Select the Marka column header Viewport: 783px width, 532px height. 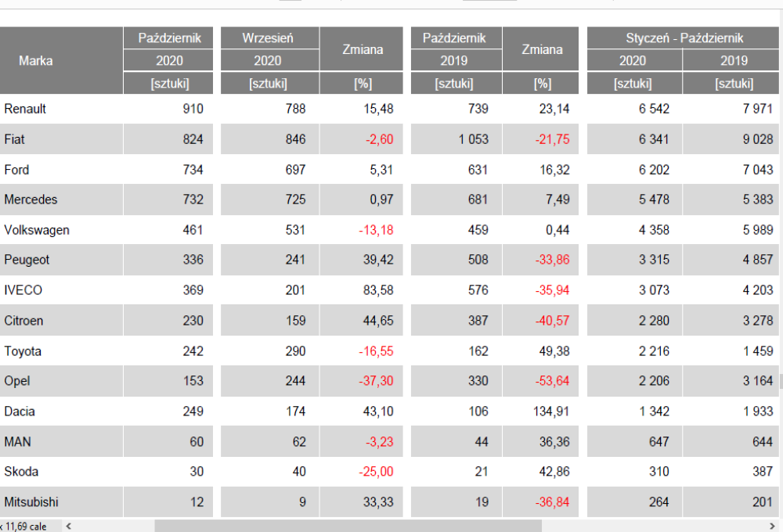tap(36, 61)
